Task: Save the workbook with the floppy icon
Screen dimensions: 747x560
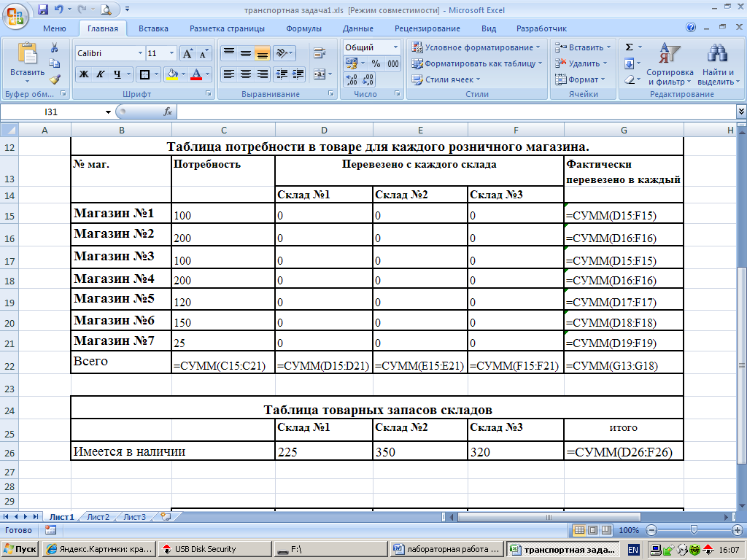Action: (x=43, y=9)
